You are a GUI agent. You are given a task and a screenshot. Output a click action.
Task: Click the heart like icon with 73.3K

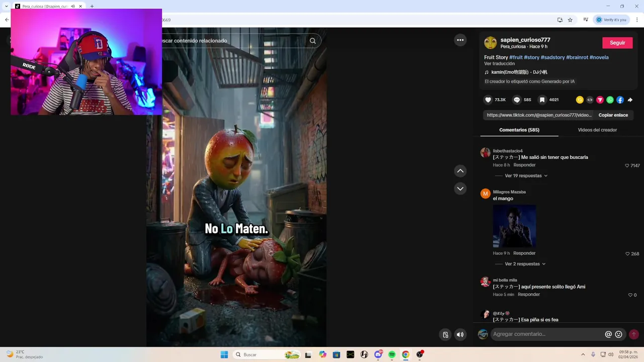coord(488,100)
